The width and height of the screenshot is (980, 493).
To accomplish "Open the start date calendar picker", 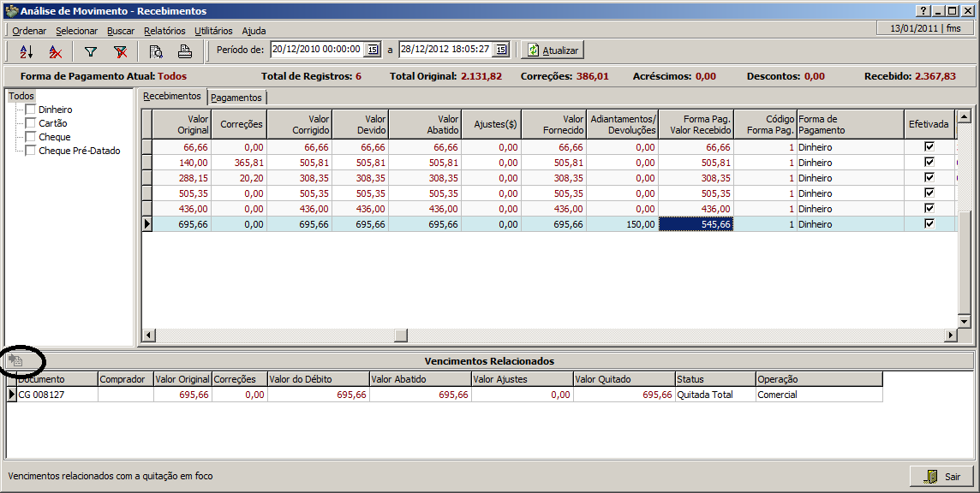I will (373, 50).
